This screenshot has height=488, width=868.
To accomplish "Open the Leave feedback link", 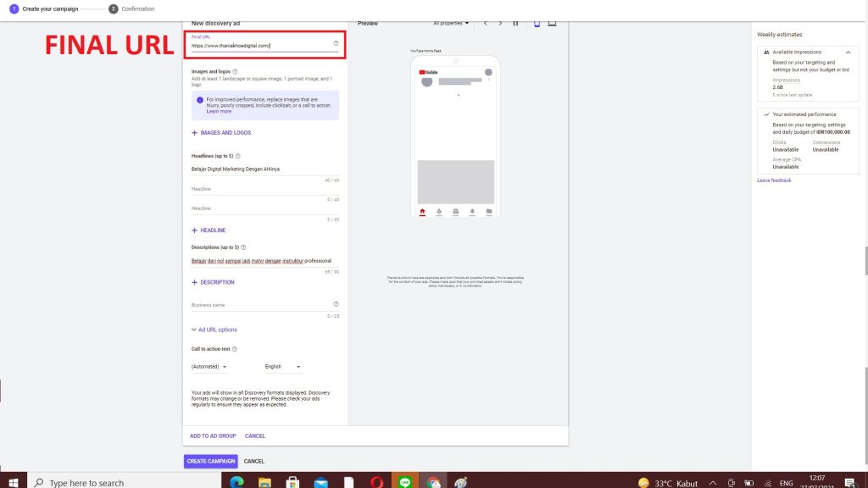I will tap(774, 180).
